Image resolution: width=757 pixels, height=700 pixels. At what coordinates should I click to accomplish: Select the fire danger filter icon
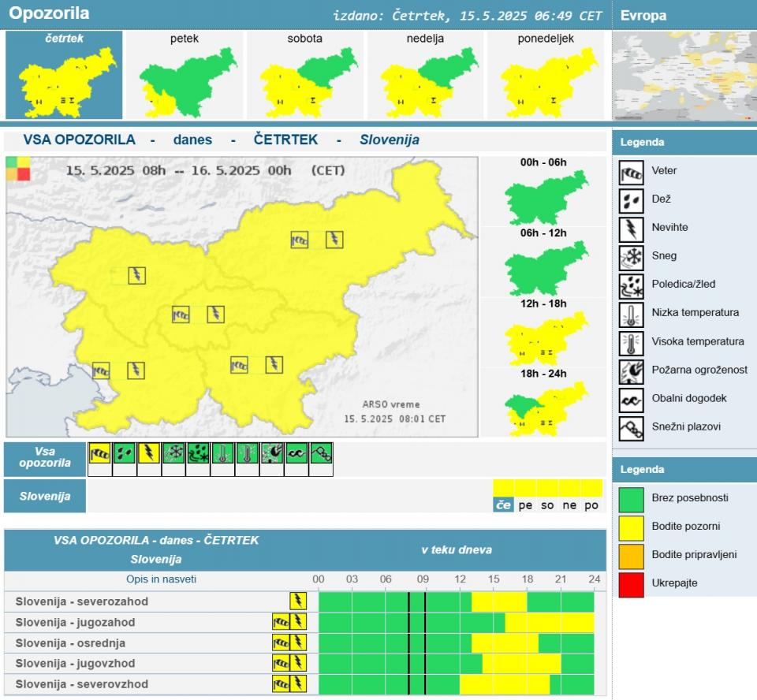tap(272, 453)
